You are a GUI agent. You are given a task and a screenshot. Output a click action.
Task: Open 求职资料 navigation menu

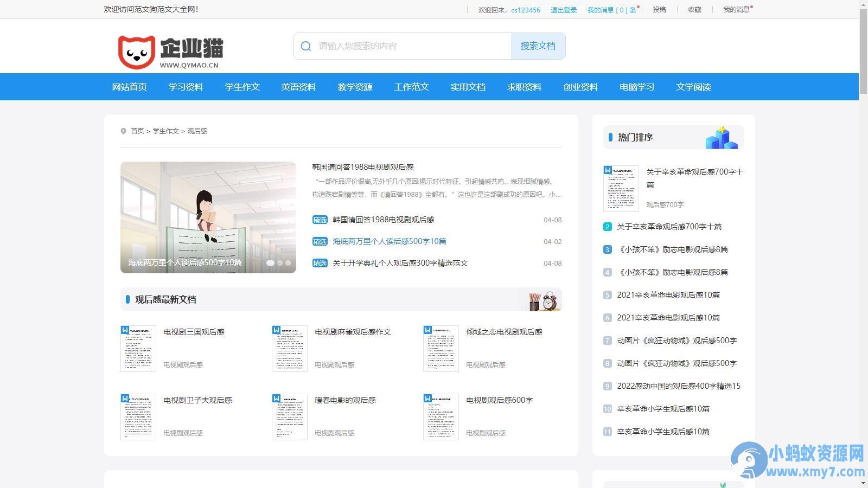(525, 87)
